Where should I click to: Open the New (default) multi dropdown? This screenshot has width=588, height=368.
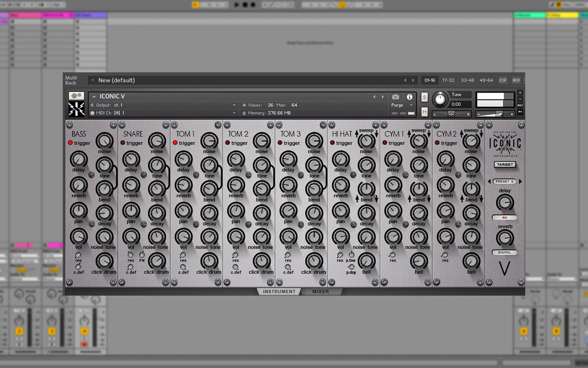click(93, 80)
